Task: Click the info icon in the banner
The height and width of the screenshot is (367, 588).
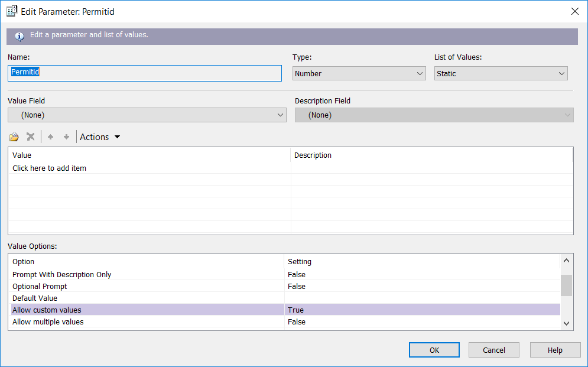Action: click(x=20, y=37)
